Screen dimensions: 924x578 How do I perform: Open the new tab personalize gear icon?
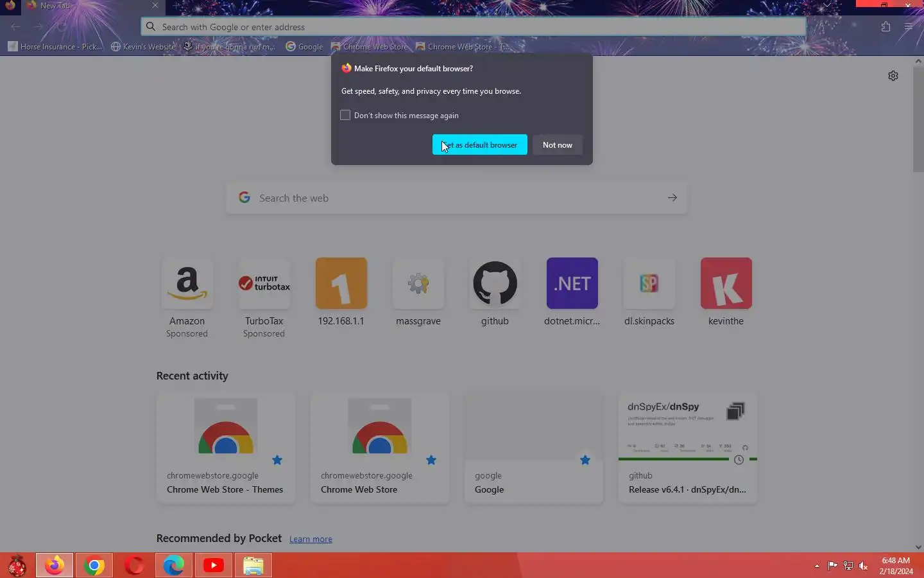(893, 76)
